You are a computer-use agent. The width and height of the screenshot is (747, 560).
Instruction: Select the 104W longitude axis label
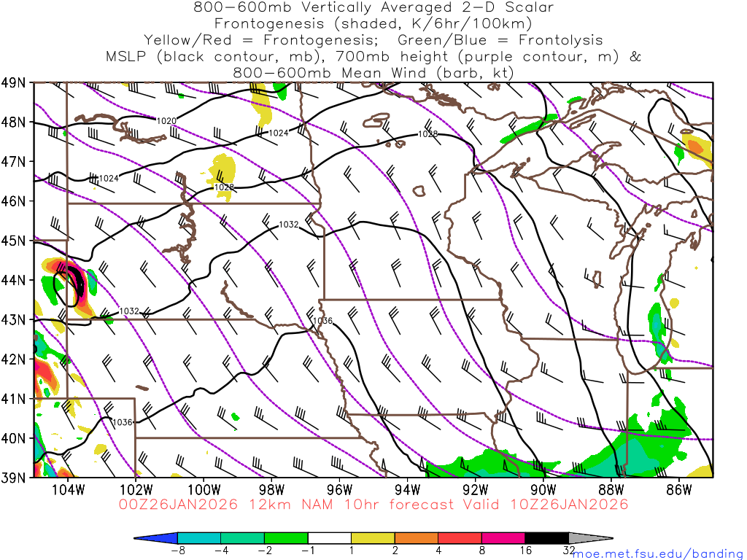coord(69,489)
